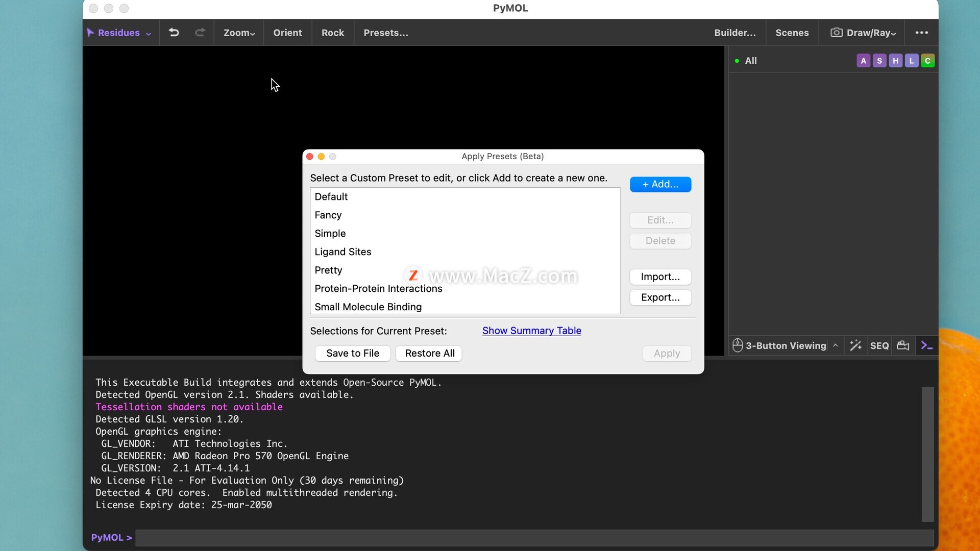The height and width of the screenshot is (551, 980).
Task: Click the mouse icon beside 3-Button Viewing
Action: click(x=738, y=345)
